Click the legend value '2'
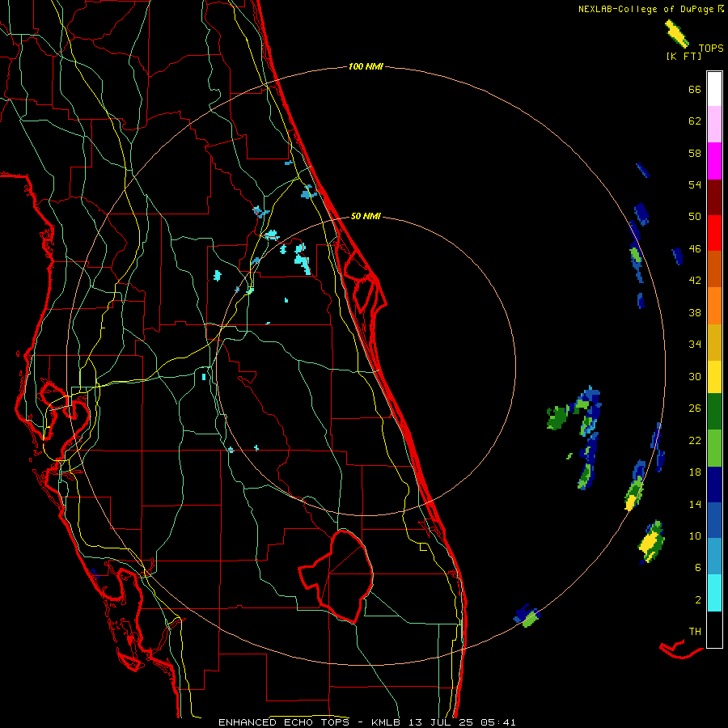The image size is (728, 728). click(698, 600)
